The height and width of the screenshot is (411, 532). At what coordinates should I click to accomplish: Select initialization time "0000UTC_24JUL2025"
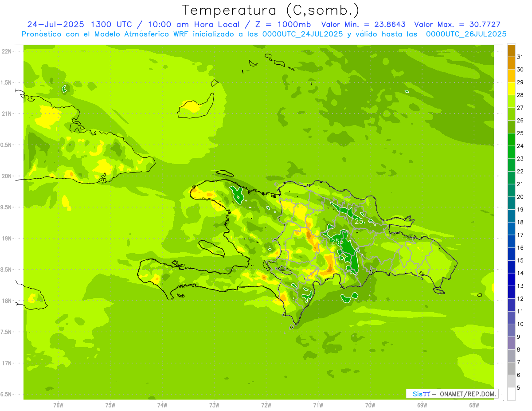pyautogui.click(x=303, y=34)
